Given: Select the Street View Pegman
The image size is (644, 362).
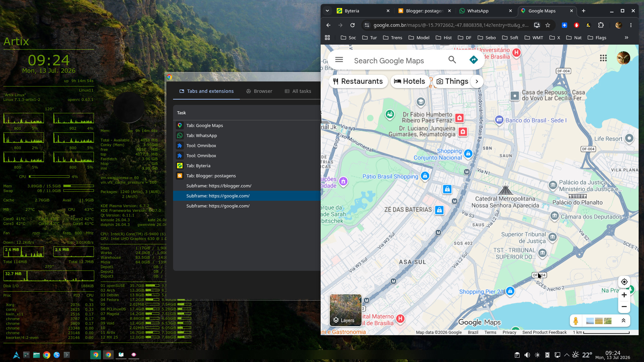Looking at the screenshot, I should point(576,321).
